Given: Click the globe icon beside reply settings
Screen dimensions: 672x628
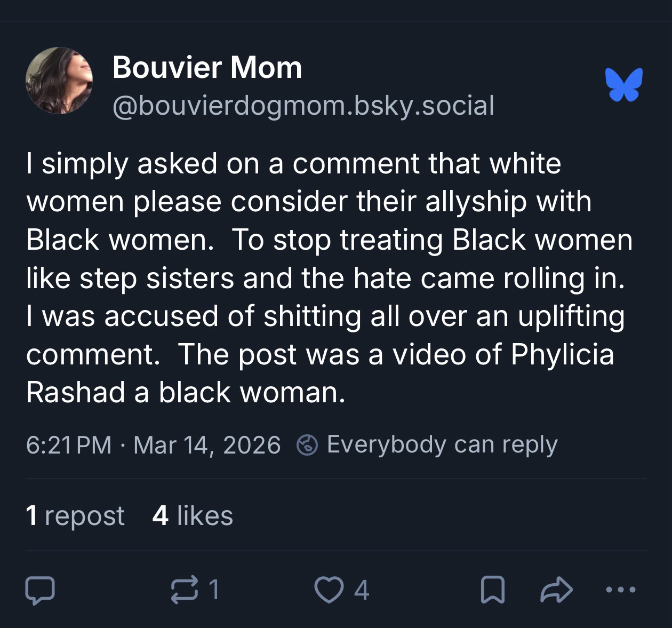Looking at the screenshot, I should (307, 445).
